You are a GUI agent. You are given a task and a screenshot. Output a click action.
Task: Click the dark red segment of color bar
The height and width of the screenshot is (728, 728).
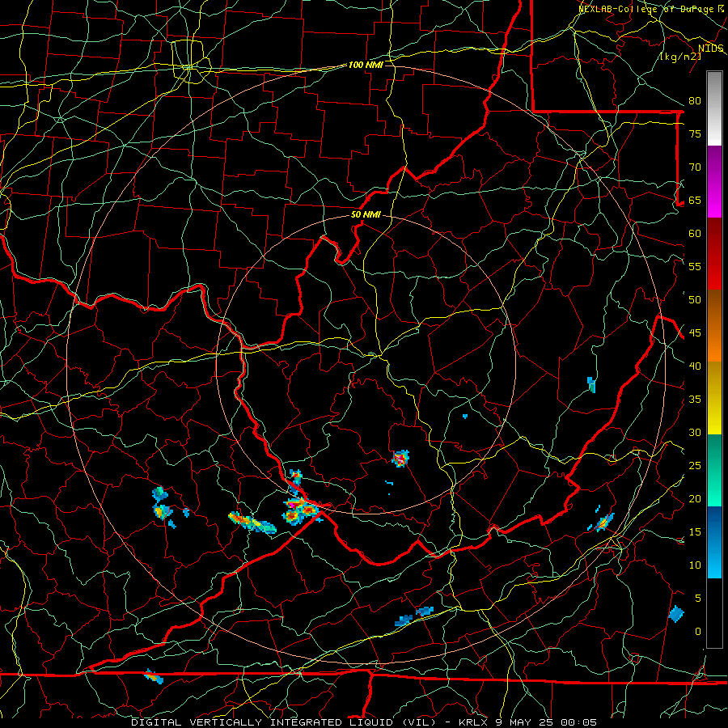[714, 254]
